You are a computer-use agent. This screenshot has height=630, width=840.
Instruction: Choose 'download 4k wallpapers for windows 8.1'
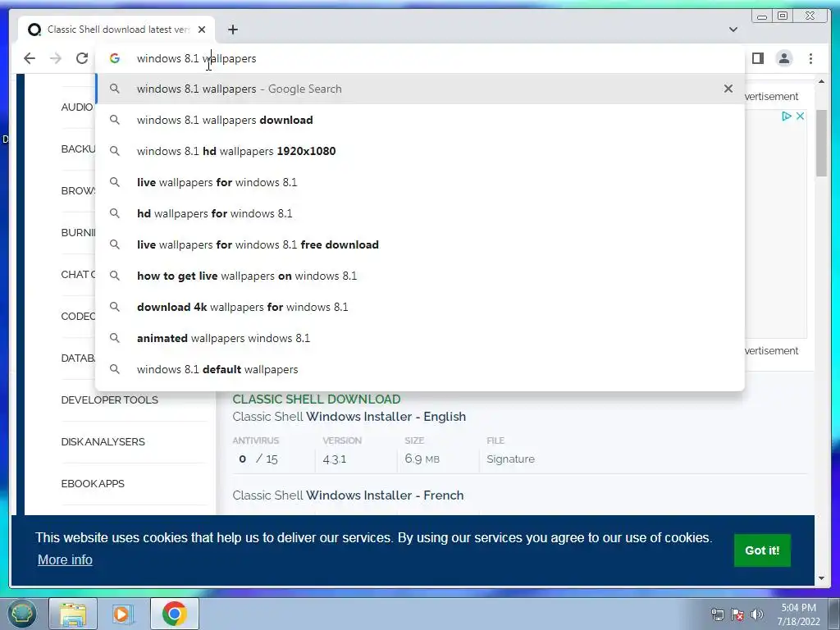click(420, 307)
